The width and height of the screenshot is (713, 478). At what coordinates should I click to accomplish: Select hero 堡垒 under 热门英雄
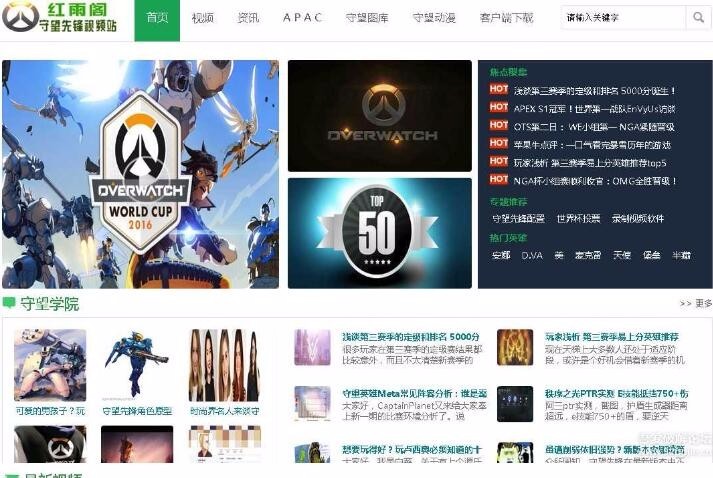[x=652, y=255]
